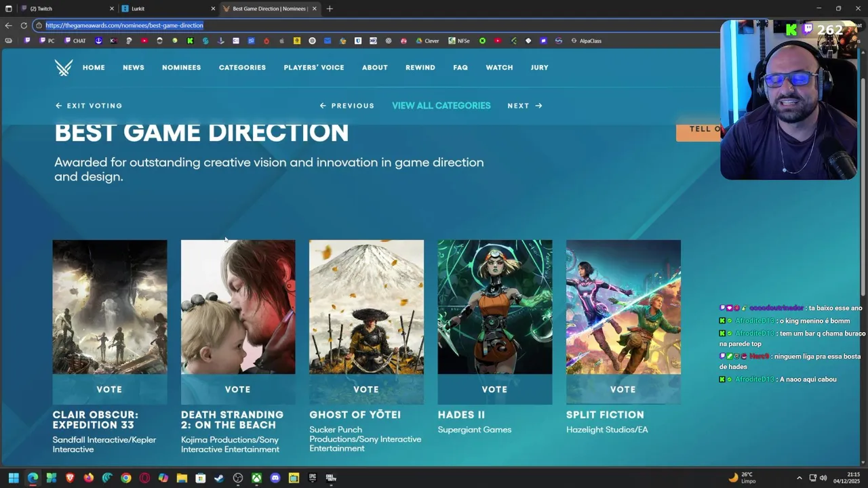This screenshot has width=868, height=488.
Task: Go to PREVIOUS category
Action: (x=347, y=106)
